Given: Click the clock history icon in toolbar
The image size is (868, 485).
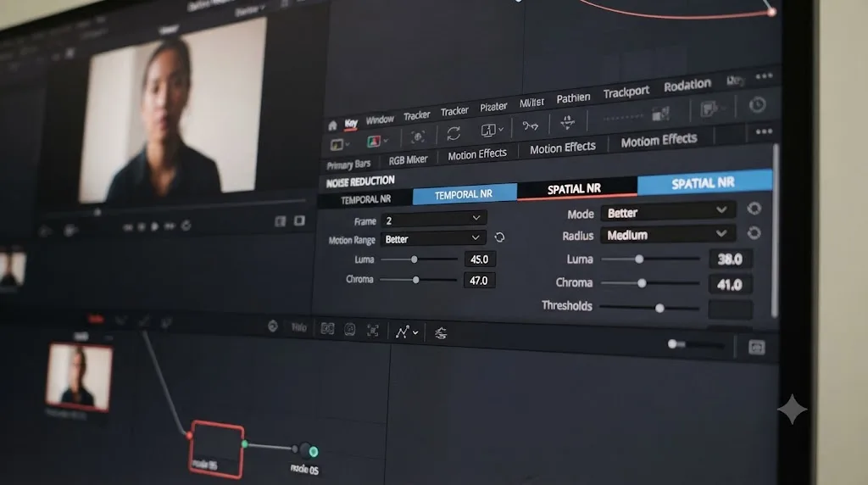Looking at the screenshot, I should tap(757, 104).
